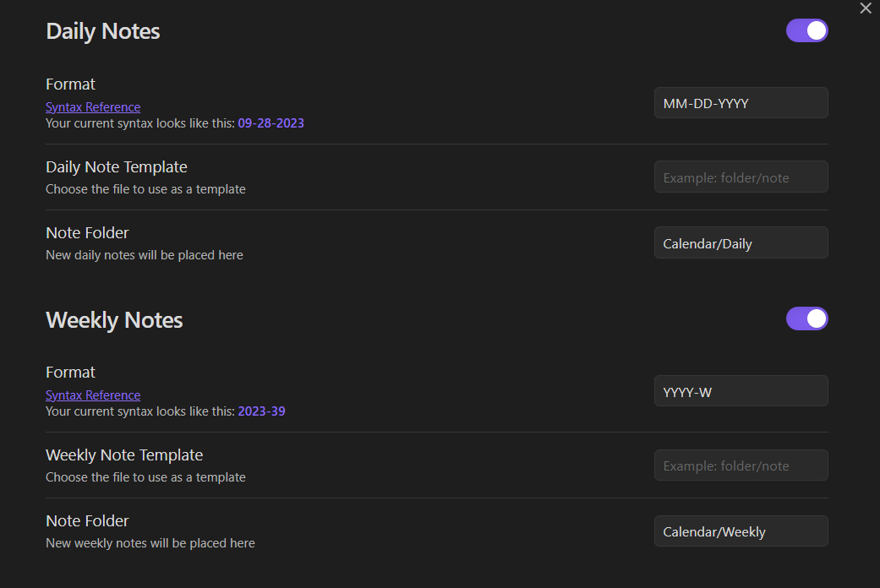880x588 pixels.
Task: Select the YYYY-W format input
Action: (x=741, y=391)
